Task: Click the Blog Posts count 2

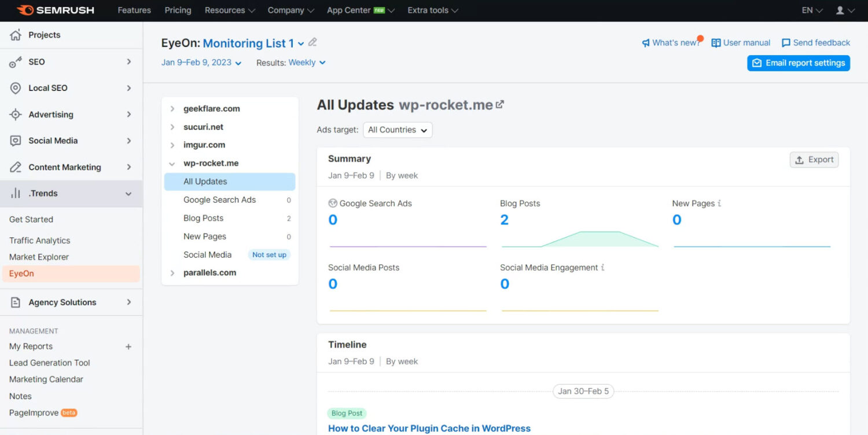Action: pyautogui.click(x=505, y=220)
